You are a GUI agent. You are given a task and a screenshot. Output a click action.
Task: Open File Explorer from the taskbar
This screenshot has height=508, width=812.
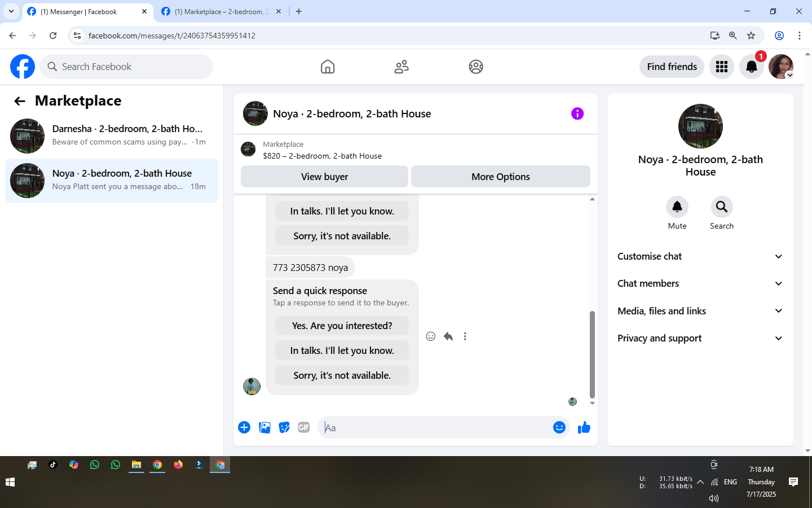tap(136, 465)
